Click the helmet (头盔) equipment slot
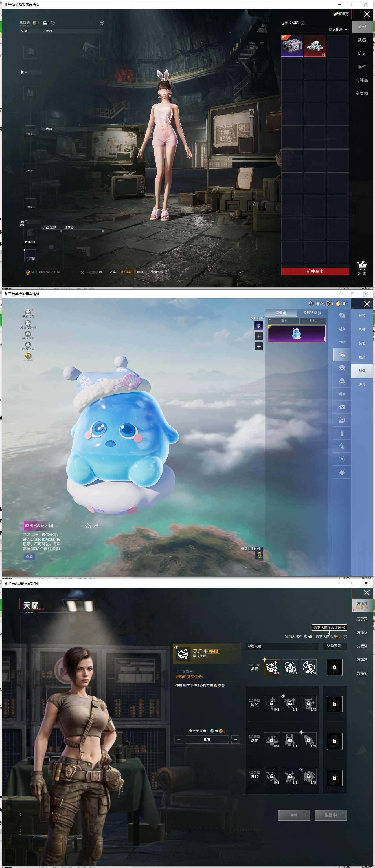The height and width of the screenshot is (868, 375). click(30, 52)
